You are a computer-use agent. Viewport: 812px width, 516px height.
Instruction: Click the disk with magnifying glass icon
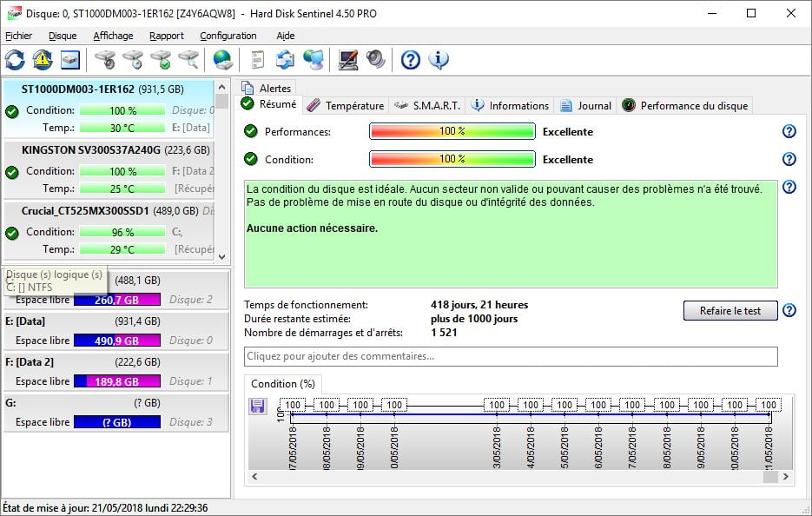point(189,60)
